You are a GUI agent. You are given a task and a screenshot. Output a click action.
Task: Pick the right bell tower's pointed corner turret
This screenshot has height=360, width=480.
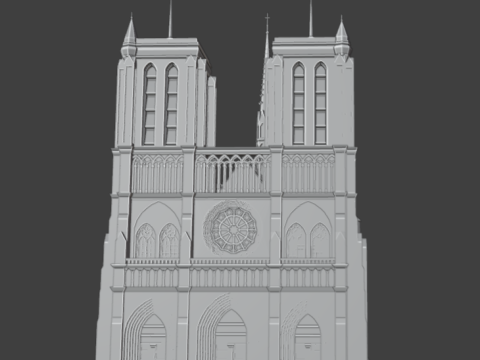341,36
